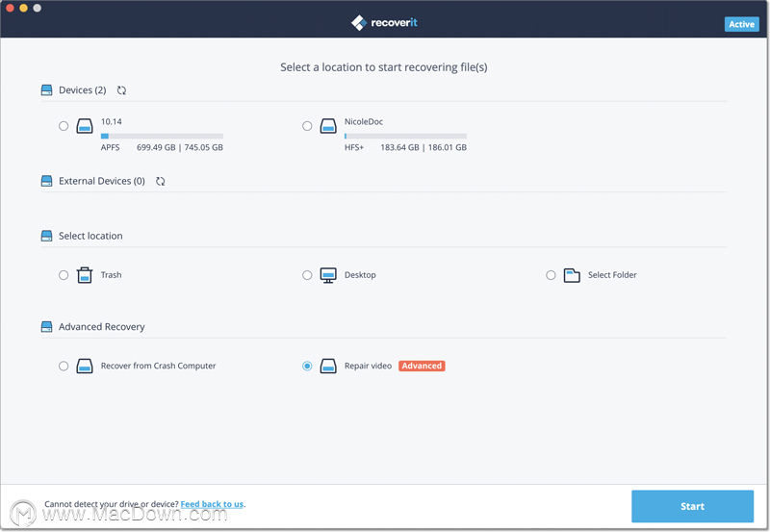This screenshot has height=532, width=770.
Task: Choose the Desktop location radio button
Action: (307, 275)
